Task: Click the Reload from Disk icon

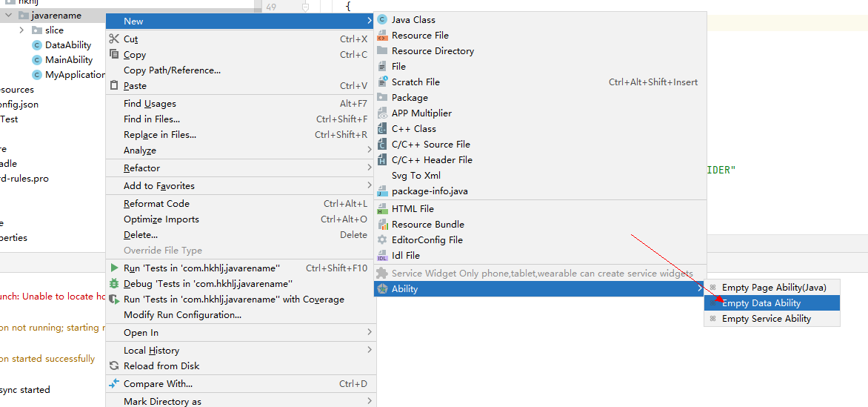Action: tap(114, 365)
